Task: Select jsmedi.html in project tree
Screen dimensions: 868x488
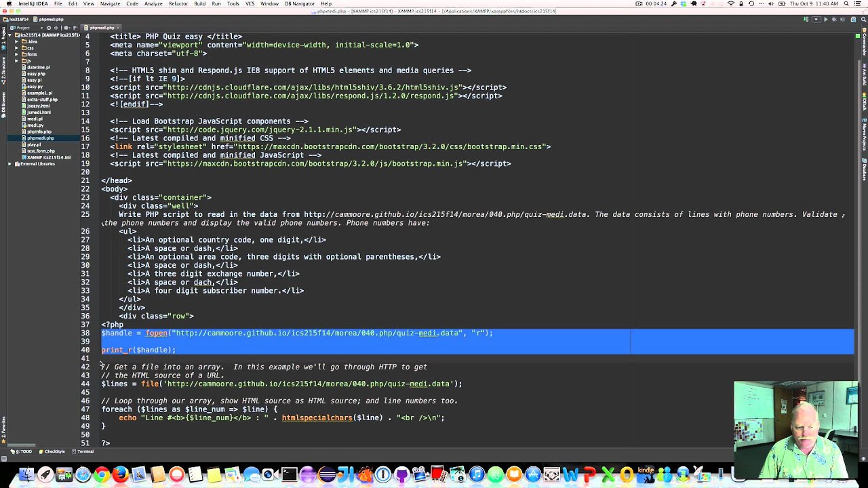Action: [x=38, y=113]
